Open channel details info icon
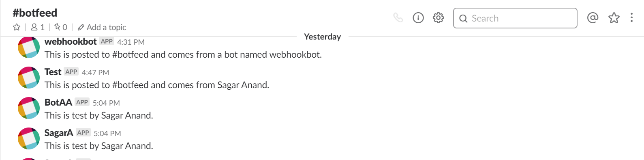644x160 pixels. point(418,18)
